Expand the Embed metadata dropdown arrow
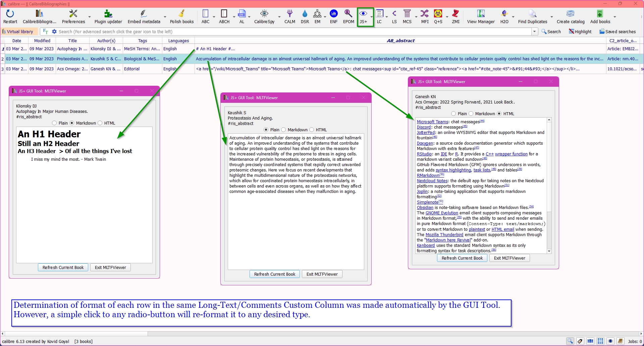Viewport: 644px width, 346px height. [x=165, y=17]
